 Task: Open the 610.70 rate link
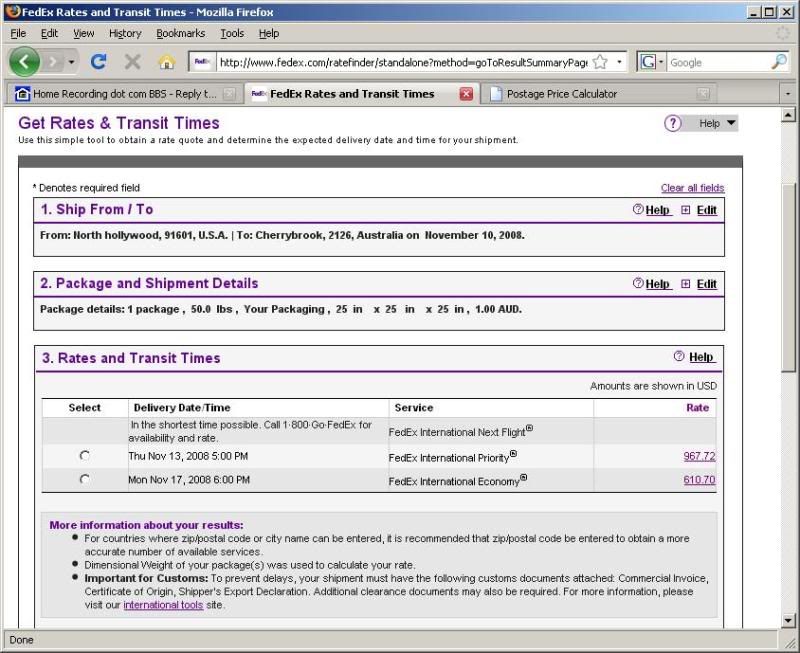pos(699,480)
